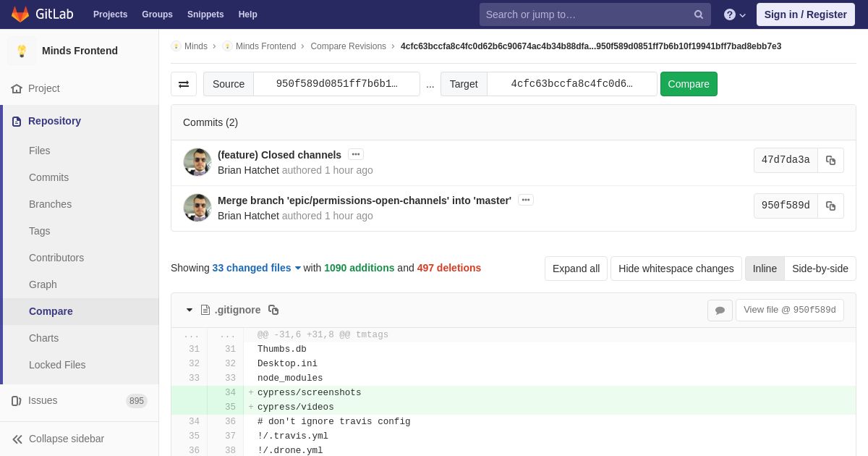Click the green Compare button
868x456 pixels.
tap(689, 84)
